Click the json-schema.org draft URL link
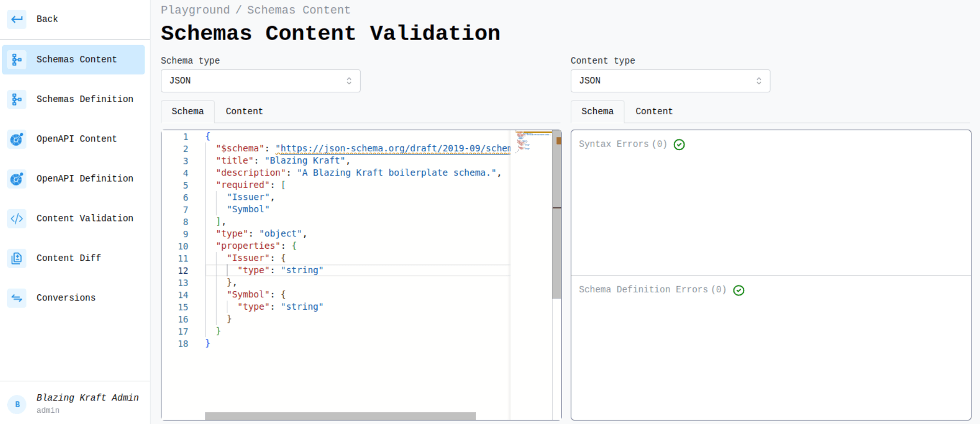This screenshot has width=980, height=424. pos(393,149)
